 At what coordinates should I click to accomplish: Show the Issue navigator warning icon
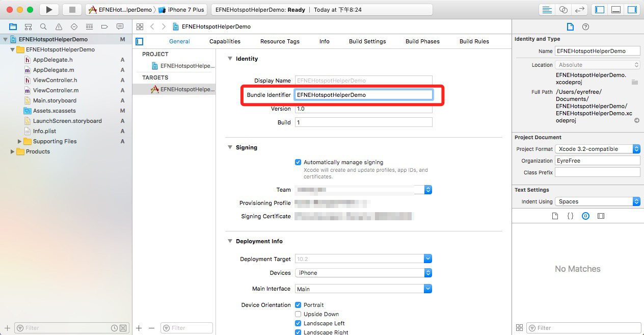59,27
